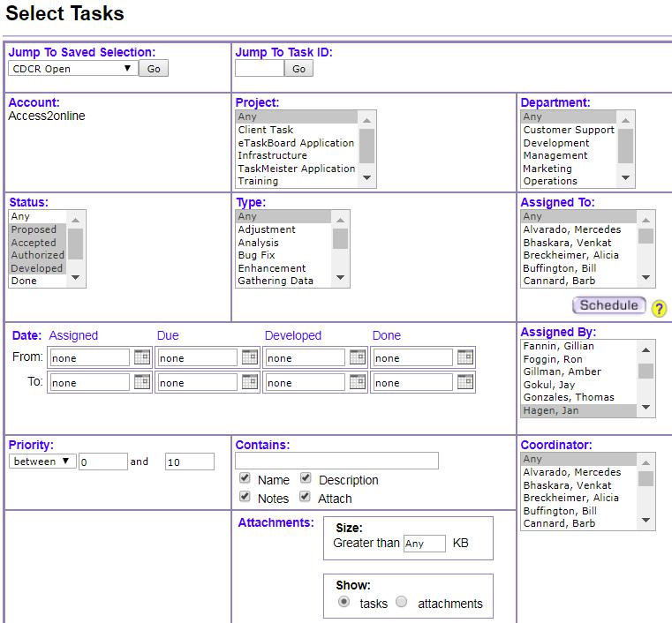Viewport: 672px width, 623px height.
Task: Open calendar picker for Due To date
Action: pos(250,382)
